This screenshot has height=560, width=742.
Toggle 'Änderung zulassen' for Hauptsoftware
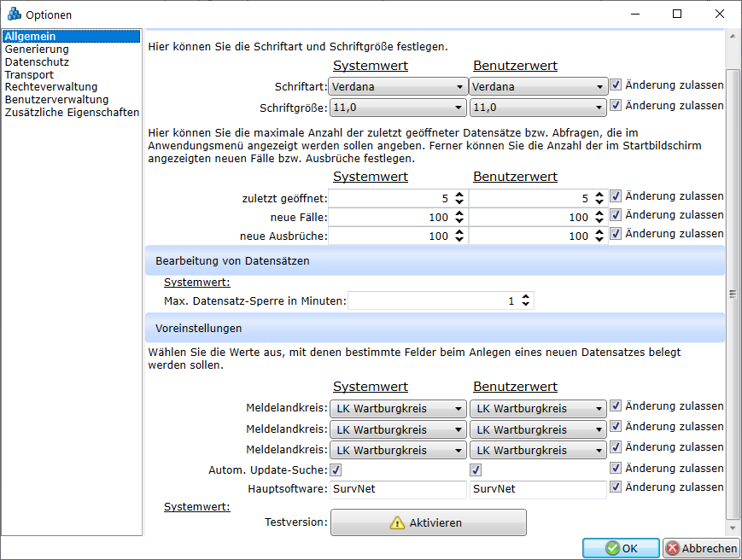[616, 487]
